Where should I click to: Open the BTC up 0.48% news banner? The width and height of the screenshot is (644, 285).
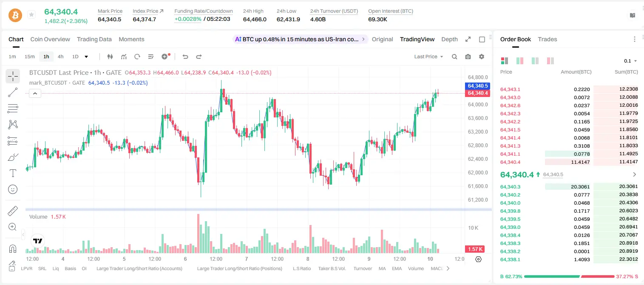[x=300, y=39]
